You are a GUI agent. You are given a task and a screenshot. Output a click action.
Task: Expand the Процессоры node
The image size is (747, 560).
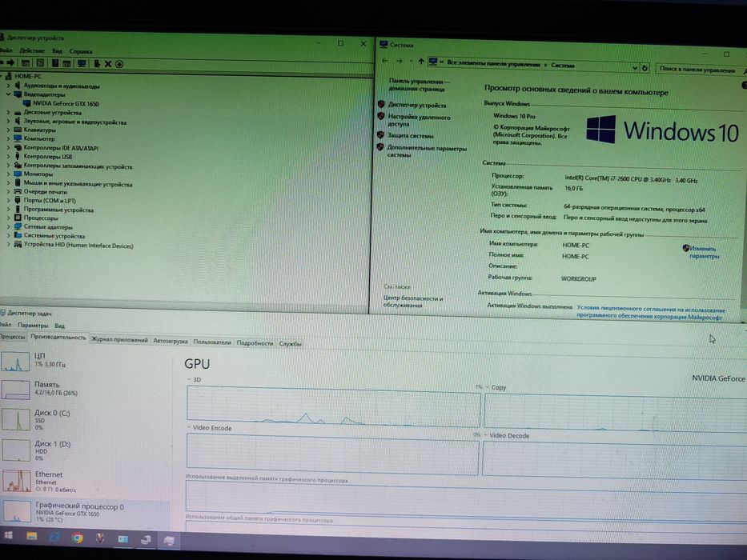coord(8,218)
